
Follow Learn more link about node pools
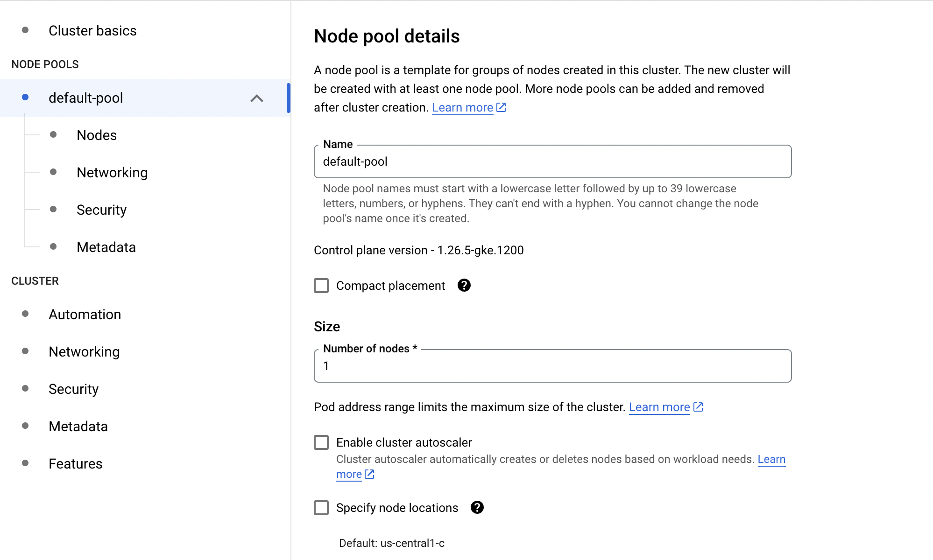tap(462, 107)
